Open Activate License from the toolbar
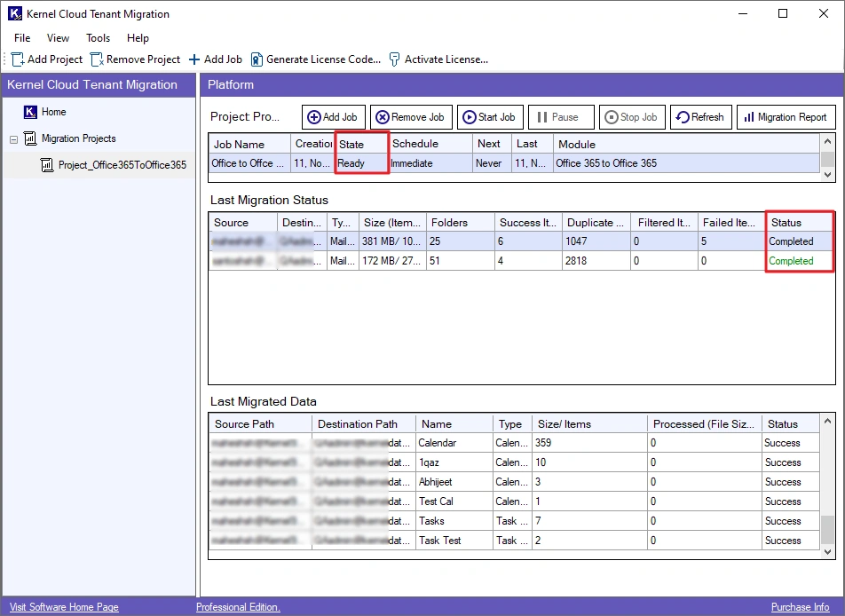This screenshot has width=845, height=616. pos(438,59)
